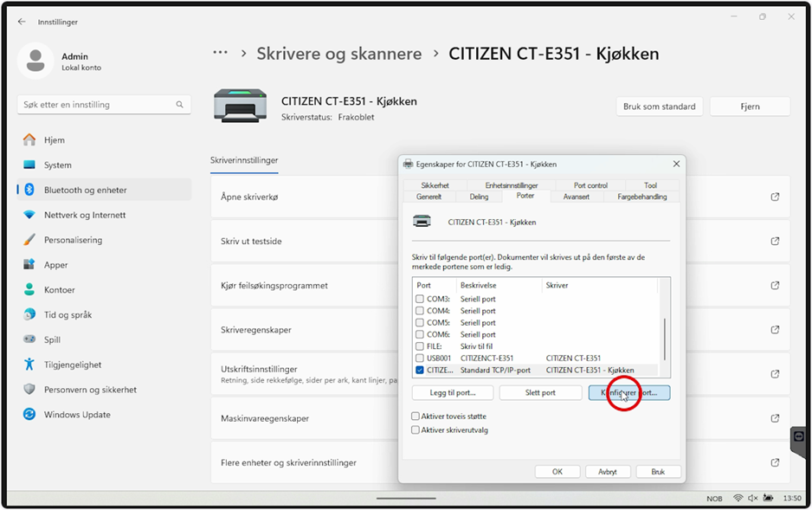Switch to the Port control tab
This screenshot has width=812, height=510.
click(x=590, y=185)
